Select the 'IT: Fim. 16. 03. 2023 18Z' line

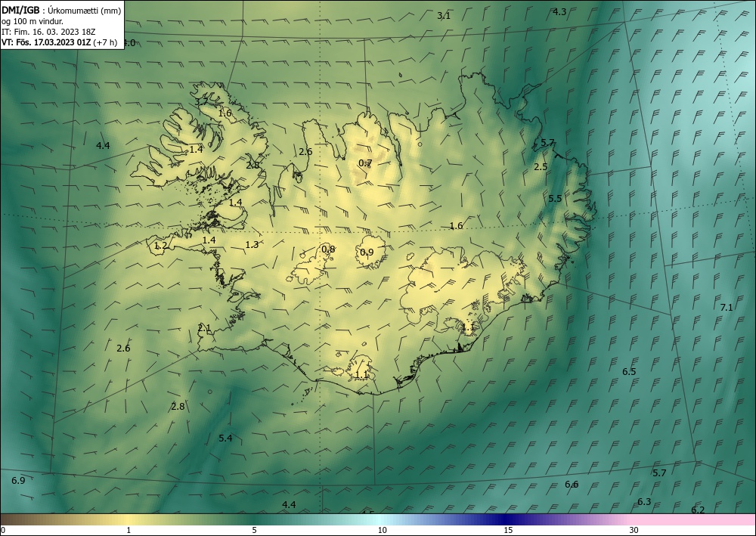(x=48, y=32)
